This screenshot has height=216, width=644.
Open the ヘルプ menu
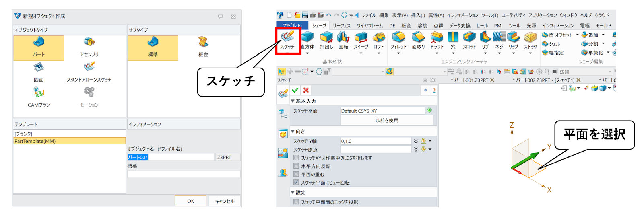586,15
